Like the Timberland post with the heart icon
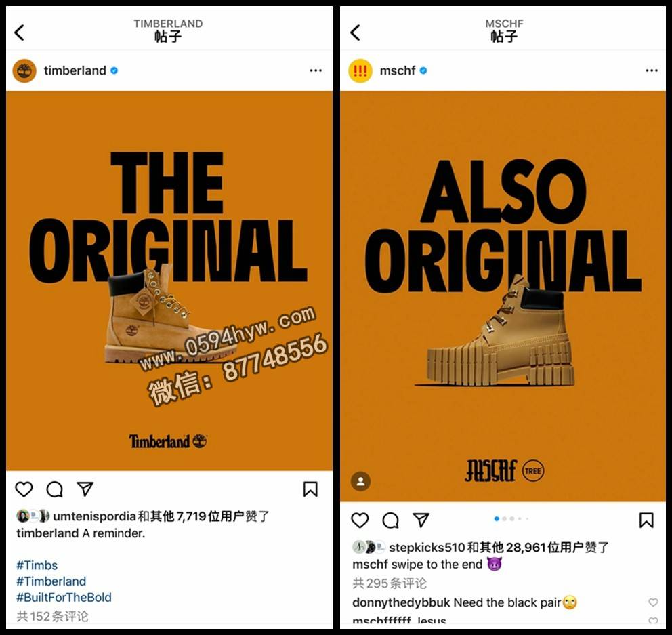The height and width of the screenshot is (635, 672). [x=24, y=489]
